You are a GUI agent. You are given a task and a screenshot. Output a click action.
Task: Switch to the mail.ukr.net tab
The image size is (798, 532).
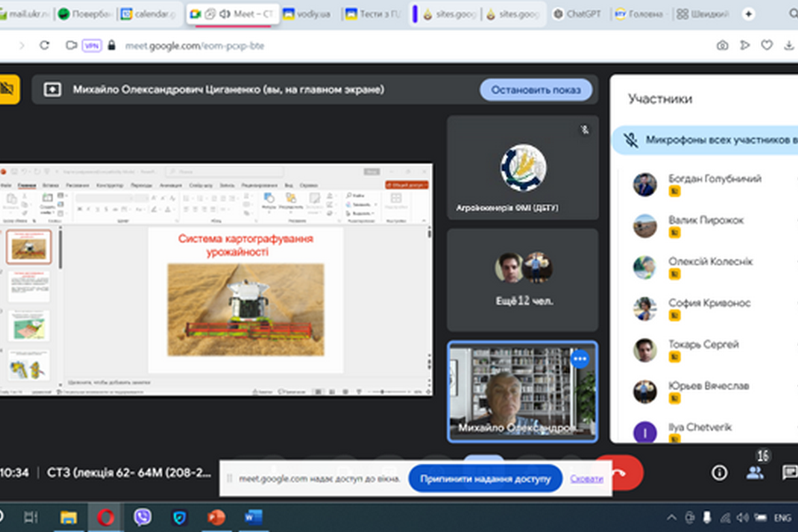26,14
